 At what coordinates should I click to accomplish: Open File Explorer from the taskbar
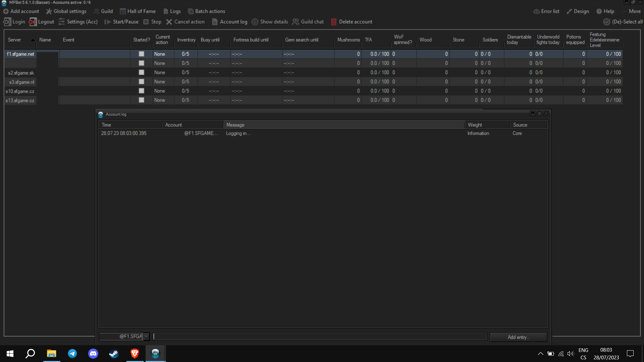pos(51,354)
